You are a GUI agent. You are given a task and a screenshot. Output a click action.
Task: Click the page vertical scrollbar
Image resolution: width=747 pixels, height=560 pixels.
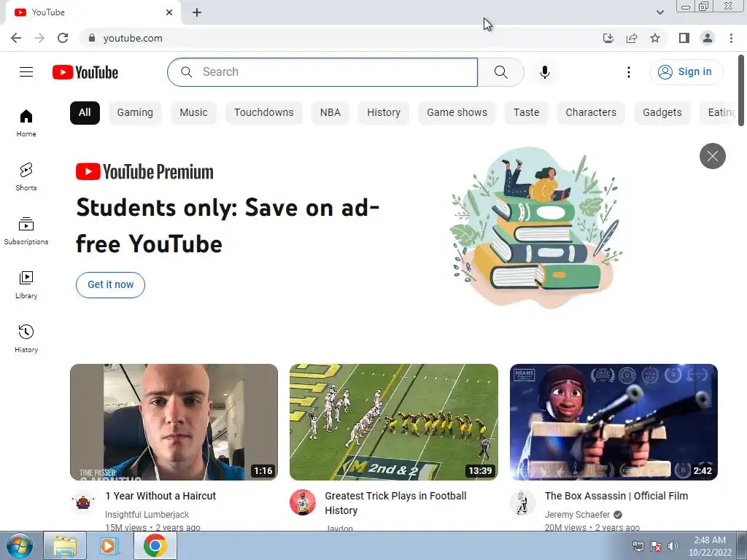(741, 90)
